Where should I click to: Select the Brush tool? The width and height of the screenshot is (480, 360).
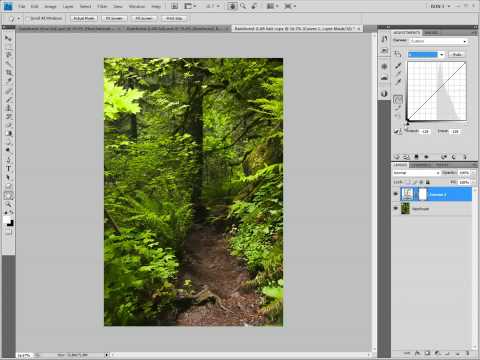8,99
